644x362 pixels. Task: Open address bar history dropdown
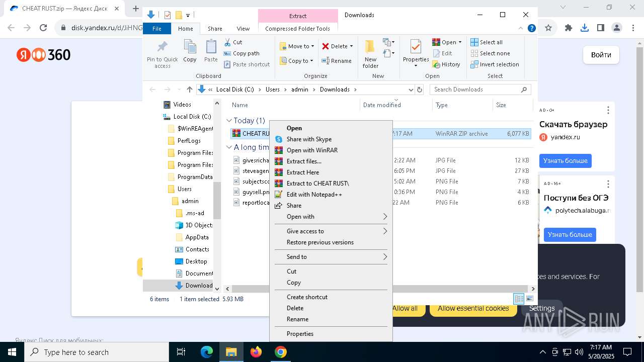(x=411, y=89)
